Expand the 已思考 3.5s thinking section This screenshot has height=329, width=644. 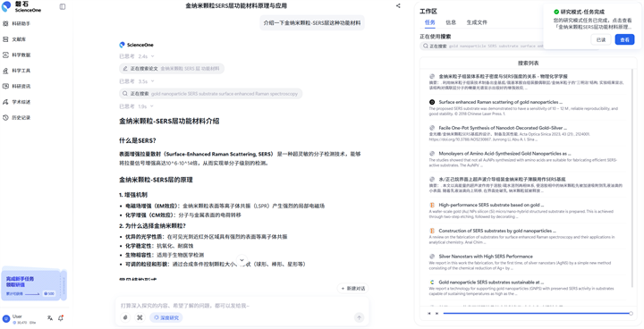(137, 81)
